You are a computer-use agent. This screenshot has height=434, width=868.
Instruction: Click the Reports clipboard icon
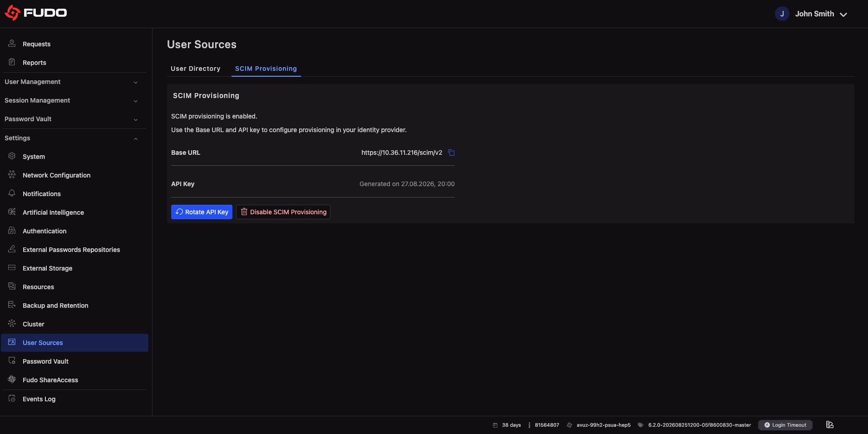point(12,62)
